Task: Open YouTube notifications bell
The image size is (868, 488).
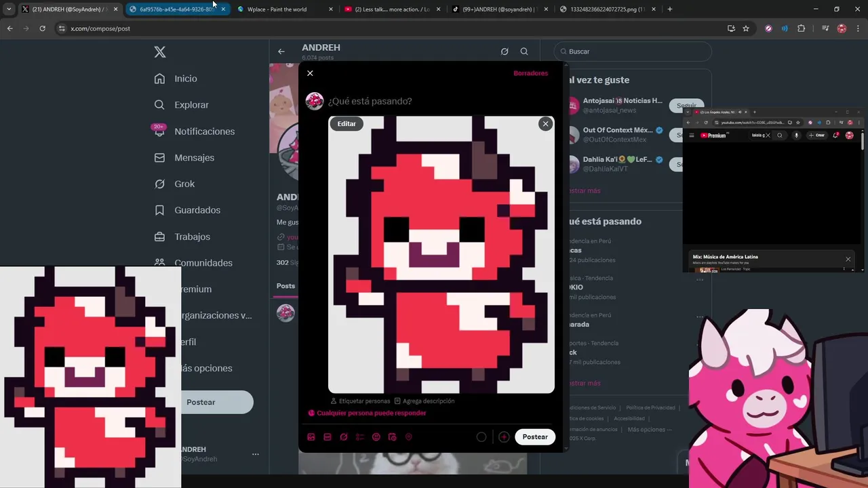Action: click(836, 136)
